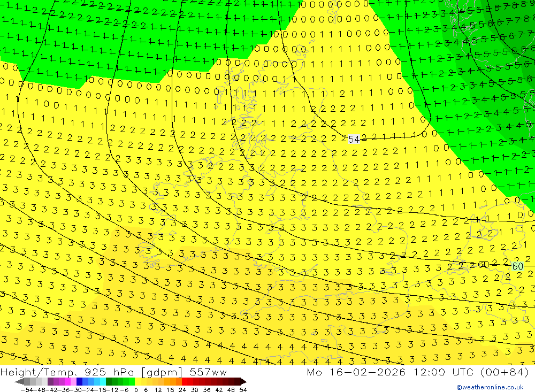The height and width of the screenshot is (392, 535).
Task: Click the dark purple swatch at -42
Action: pyautogui.click(x=50, y=382)
